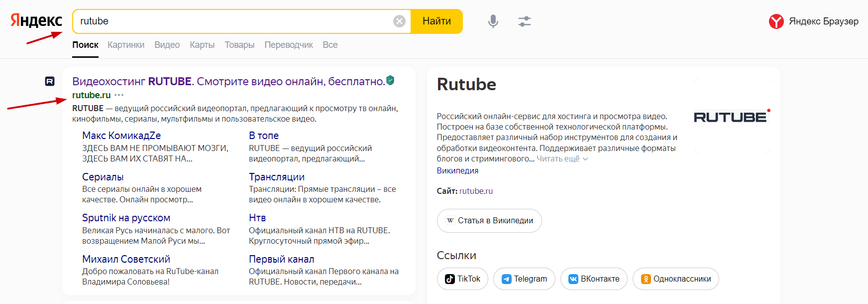Open the ВКонтакте link button
Image resolution: width=868 pixels, height=304 pixels.
594,279
